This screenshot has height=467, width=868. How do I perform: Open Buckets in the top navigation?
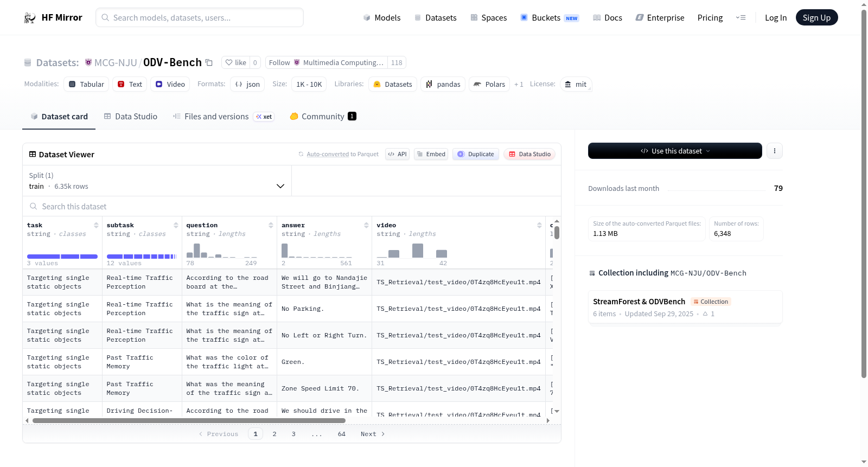click(x=550, y=17)
